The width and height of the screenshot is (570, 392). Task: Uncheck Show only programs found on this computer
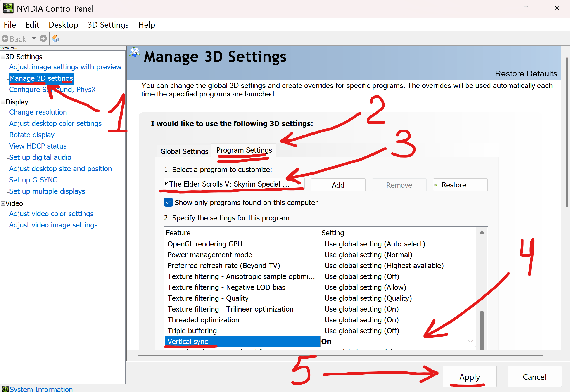pos(168,203)
